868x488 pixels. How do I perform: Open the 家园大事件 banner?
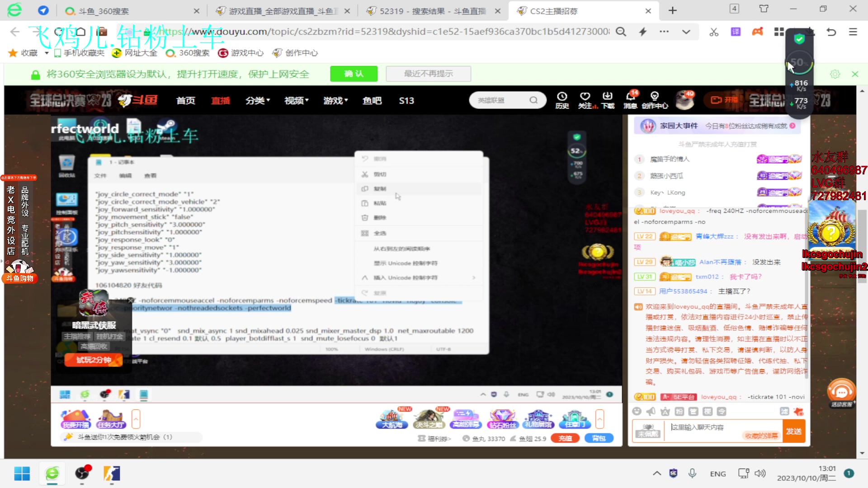coord(717,126)
